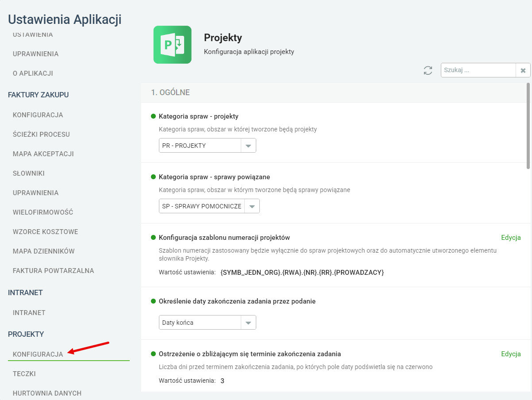Image resolution: width=532 pixels, height=400 pixels.
Task: Open Mapa Dzienników sidebar item
Action: (x=44, y=251)
